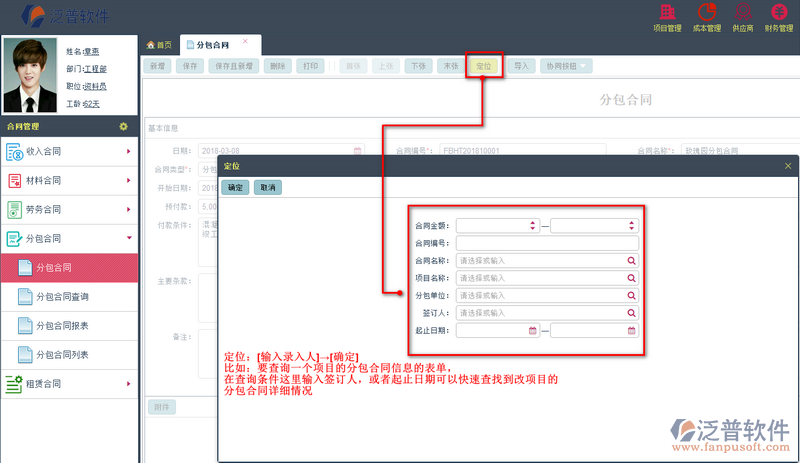
Task: Open calendar icon in 日期 field
Action: pyautogui.click(x=357, y=151)
